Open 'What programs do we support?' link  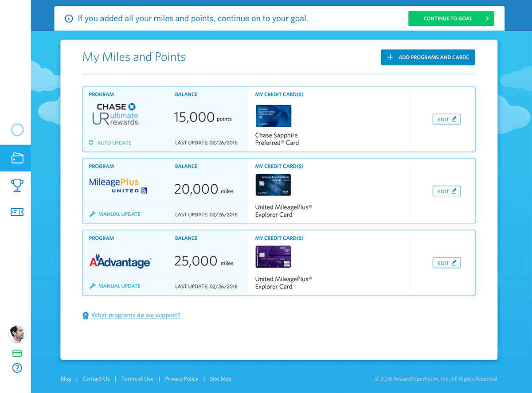tap(136, 315)
